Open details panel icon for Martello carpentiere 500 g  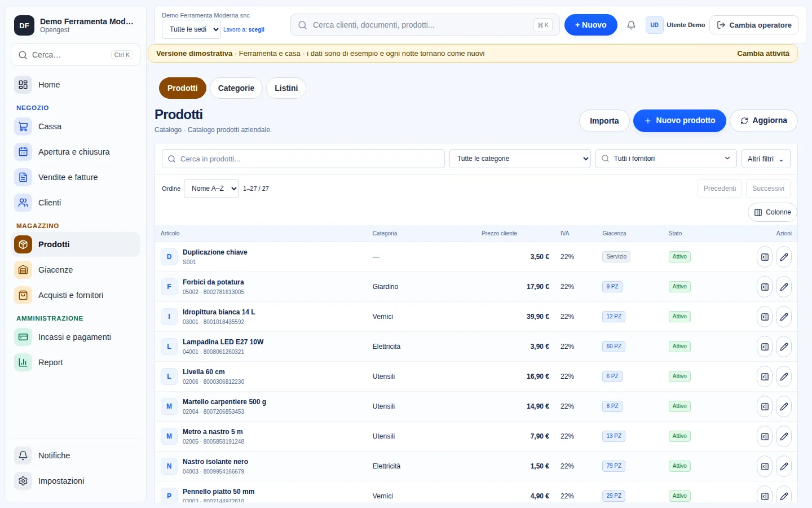point(765,406)
